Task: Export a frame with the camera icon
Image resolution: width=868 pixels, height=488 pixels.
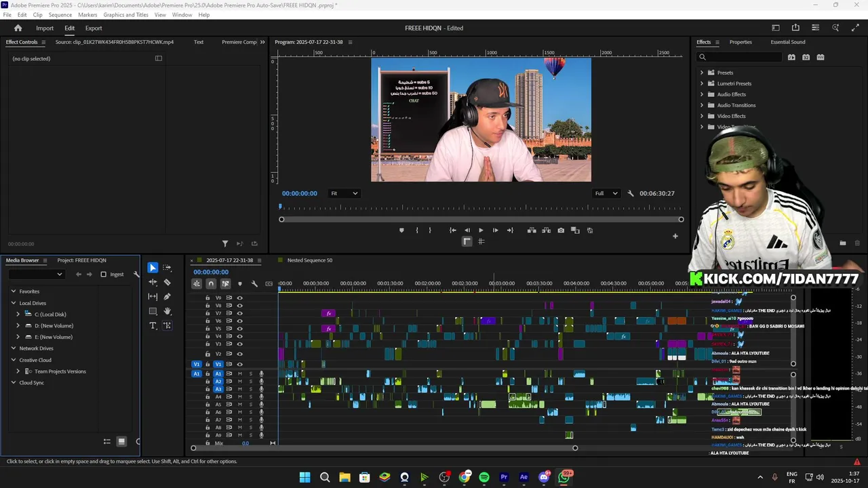Action: [561, 230]
